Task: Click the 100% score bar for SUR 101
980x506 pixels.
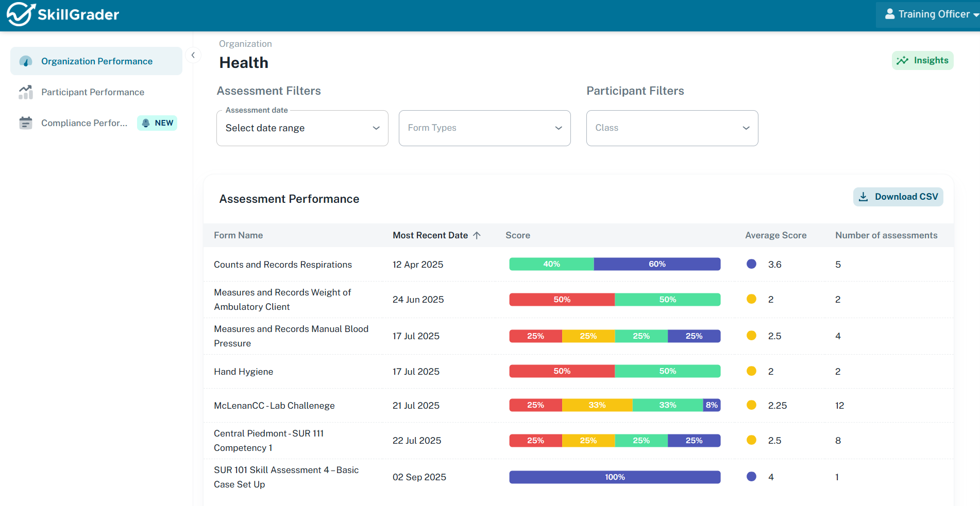Action: (x=614, y=477)
